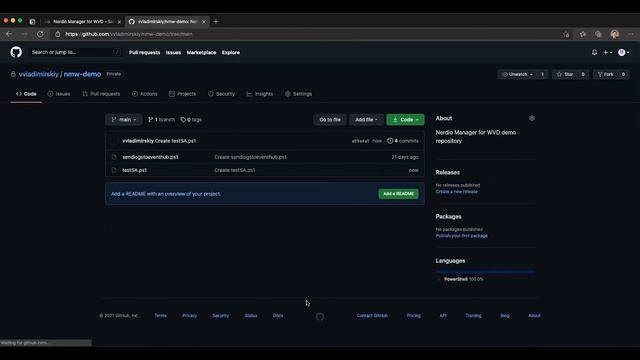
Task: Open Marketplace in top navigation
Action: pos(201,52)
